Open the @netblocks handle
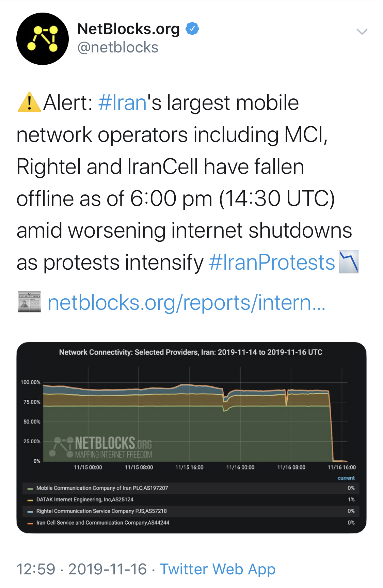Screen dimensions: 383x588 point(118,47)
